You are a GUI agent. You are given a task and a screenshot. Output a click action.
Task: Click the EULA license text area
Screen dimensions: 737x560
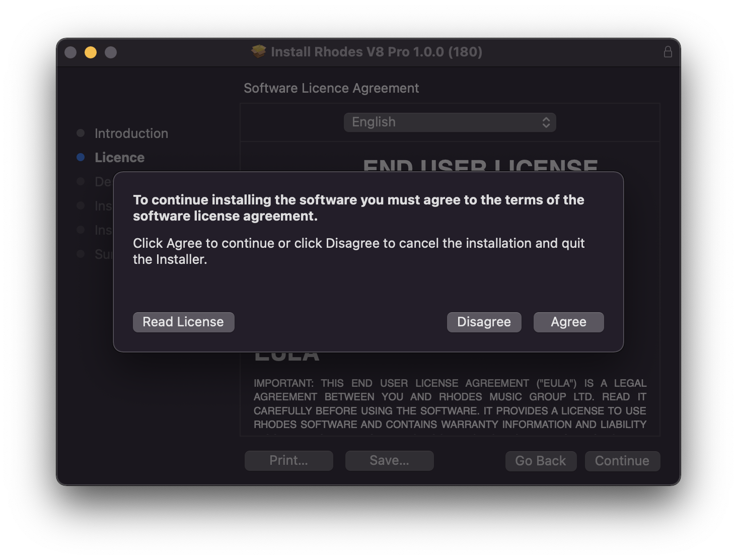450,404
